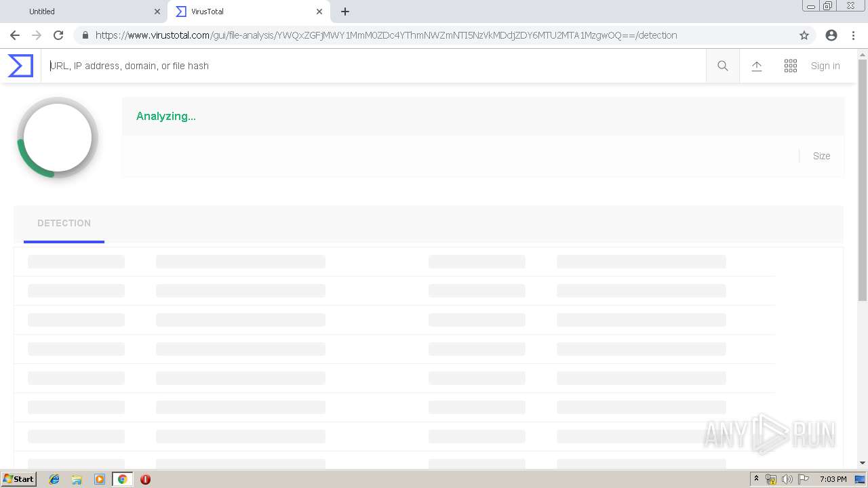The image size is (868, 488).
Task: Show hidden tray icons arrow
Action: 756,479
